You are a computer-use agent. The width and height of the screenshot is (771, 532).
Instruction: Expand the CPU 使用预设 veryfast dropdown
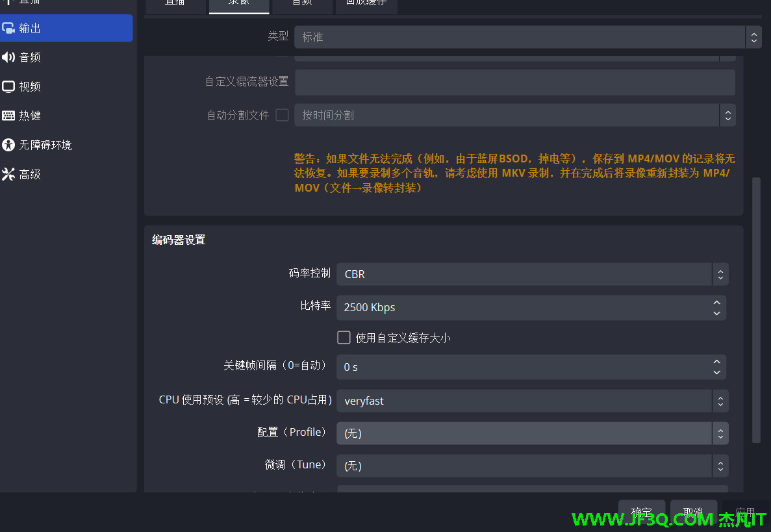point(531,401)
